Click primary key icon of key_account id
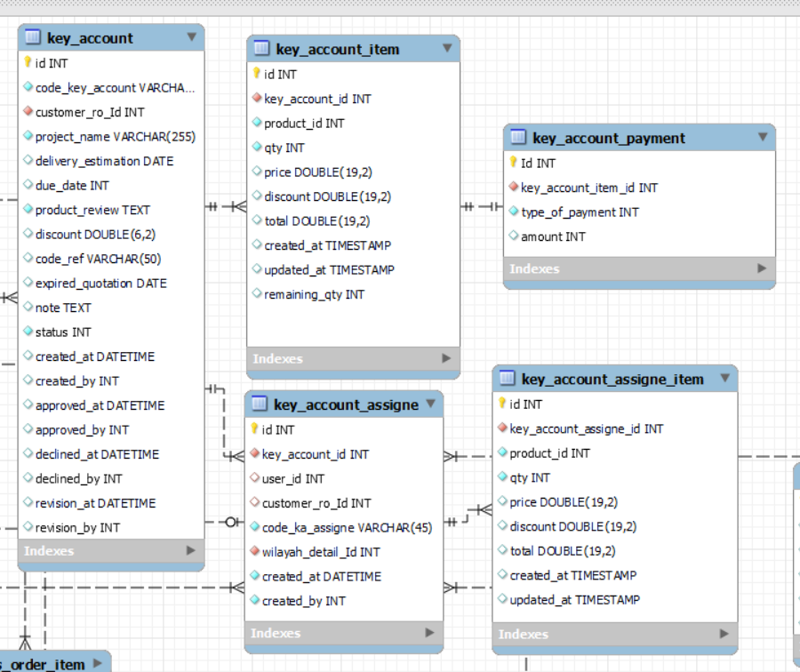Image resolution: width=800 pixels, height=672 pixels. pyautogui.click(x=28, y=63)
